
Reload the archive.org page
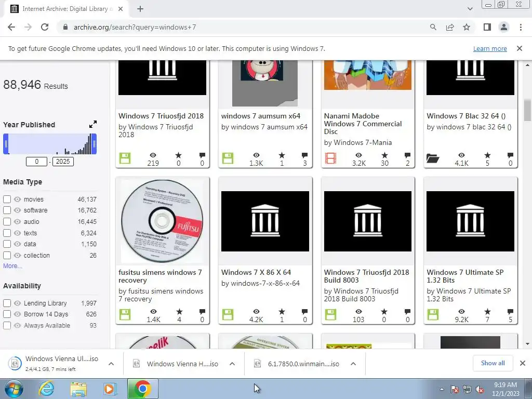pyautogui.click(x=45, y=27)
